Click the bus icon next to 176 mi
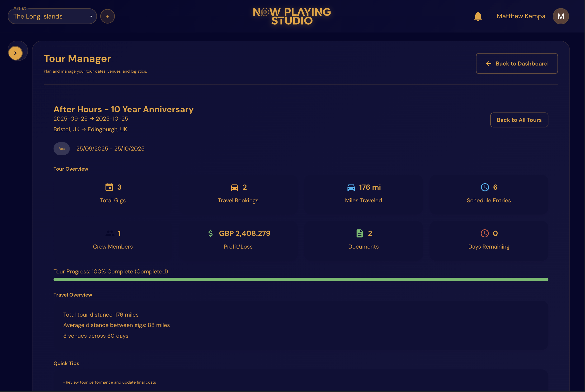The width and height of the screenshot is (585, 392). click(x=351, y=187)
